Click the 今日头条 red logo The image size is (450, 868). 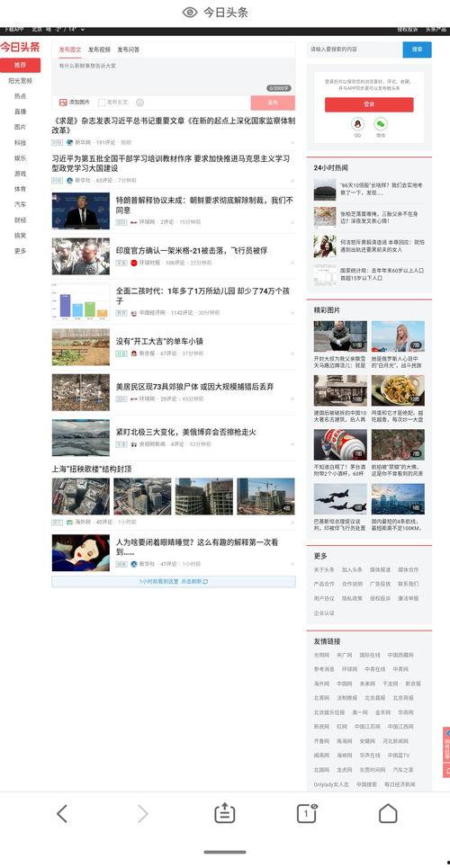click(20, 47)
